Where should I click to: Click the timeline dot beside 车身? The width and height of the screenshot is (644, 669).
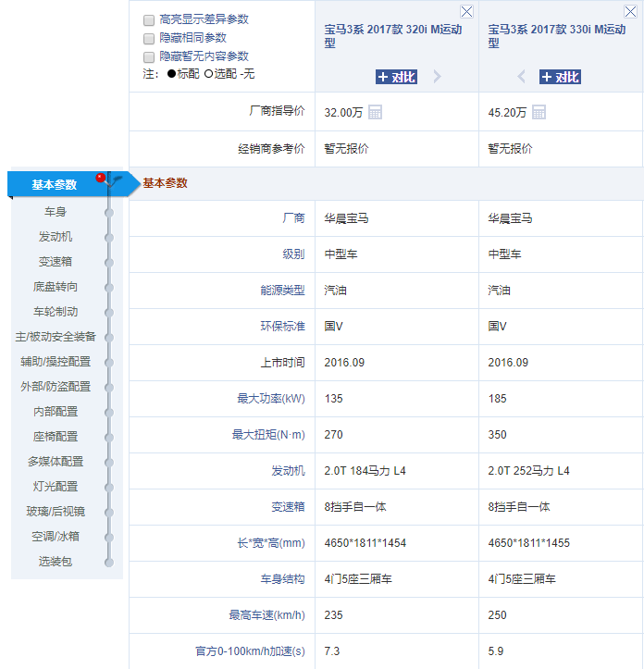coord(109,213)
